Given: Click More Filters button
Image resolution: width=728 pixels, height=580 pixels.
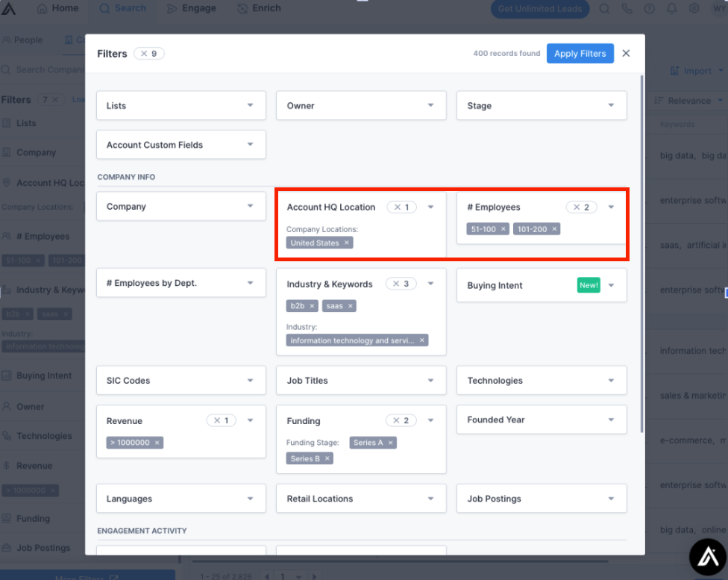Looking at the screenshot, I should 87,576.
